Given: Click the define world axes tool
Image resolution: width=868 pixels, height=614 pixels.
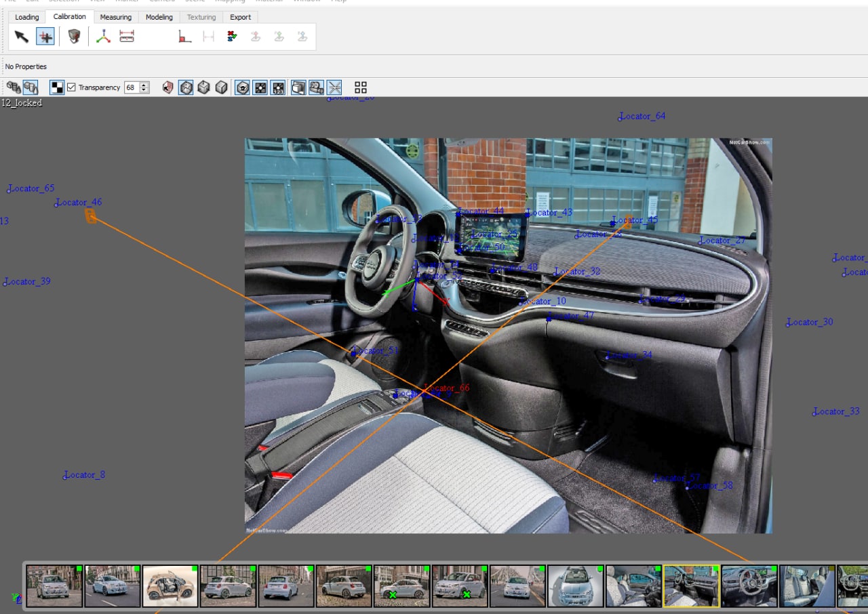Looking at the screenshot, I should (x=103, y=37).
